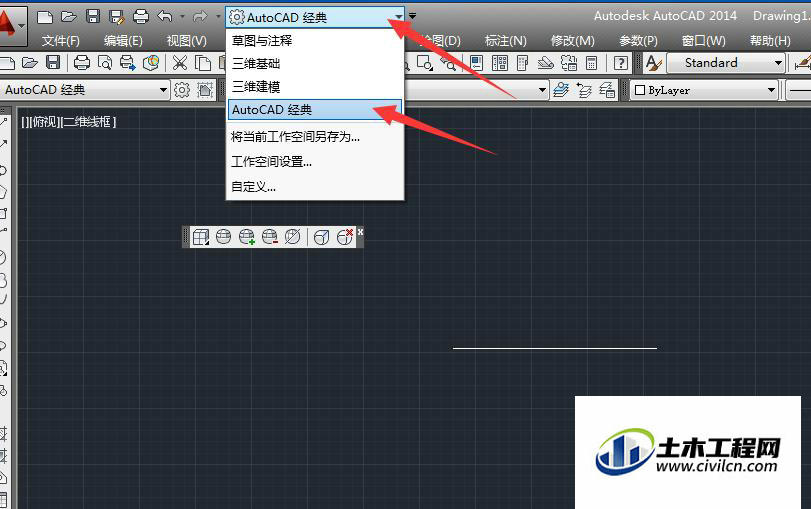Click the Layer Previous icon
The image size is (811, 509).
[584, 90]
